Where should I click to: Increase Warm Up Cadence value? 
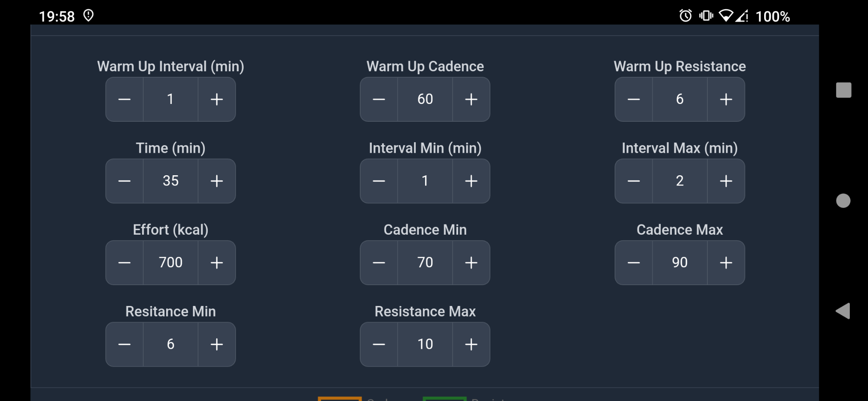point(471,99)
